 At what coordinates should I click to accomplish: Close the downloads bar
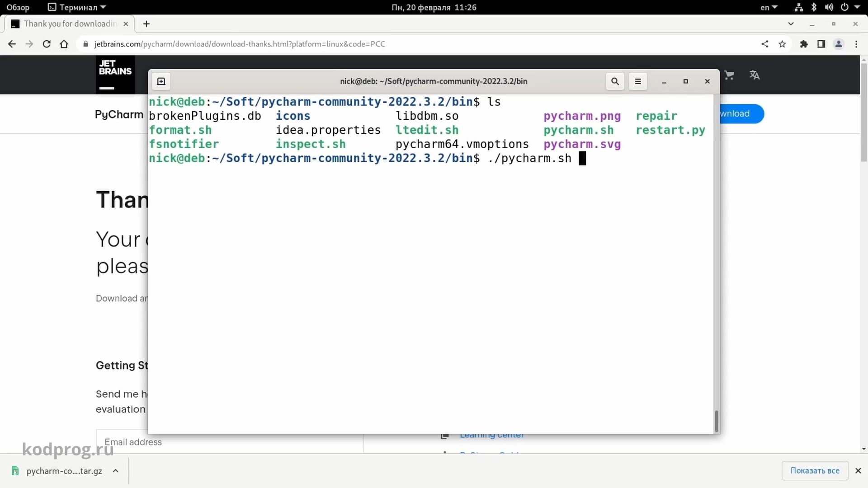(x=858, y=471)
